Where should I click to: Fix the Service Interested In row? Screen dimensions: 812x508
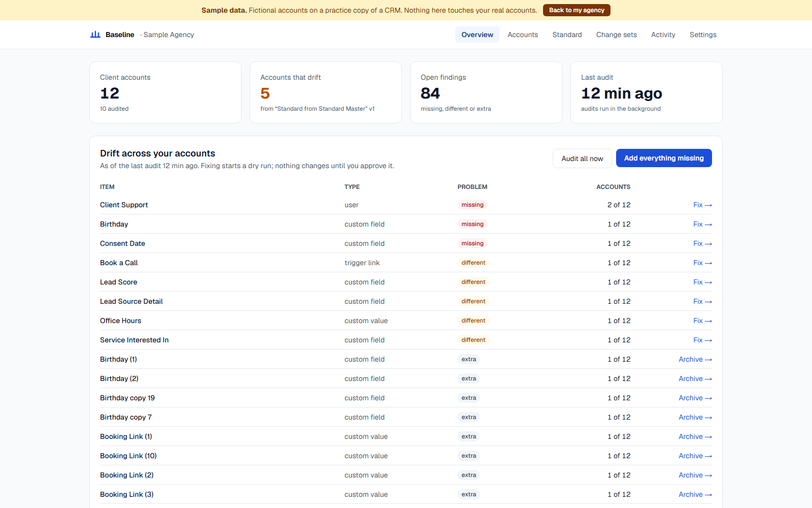tap(702, 340)
